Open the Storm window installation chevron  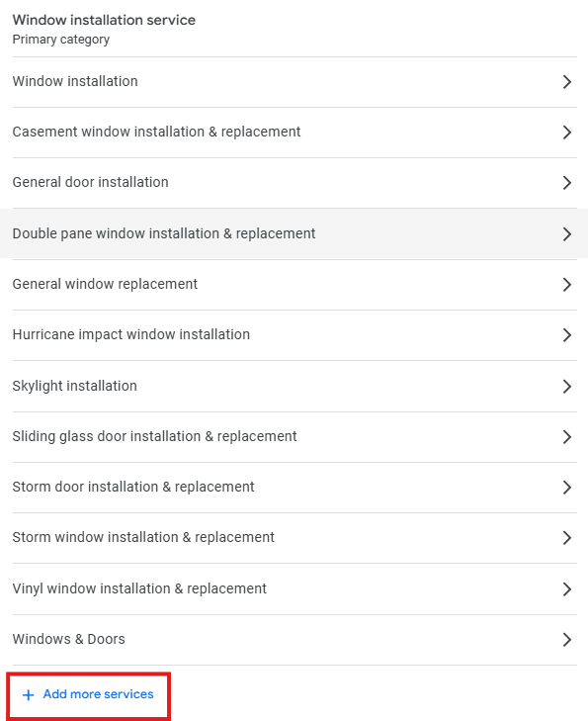(567, 538)
